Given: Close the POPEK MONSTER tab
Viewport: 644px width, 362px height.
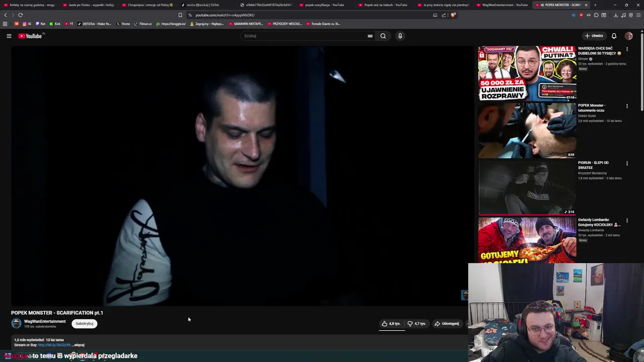Looking at the screenshot, I should 586,5.
